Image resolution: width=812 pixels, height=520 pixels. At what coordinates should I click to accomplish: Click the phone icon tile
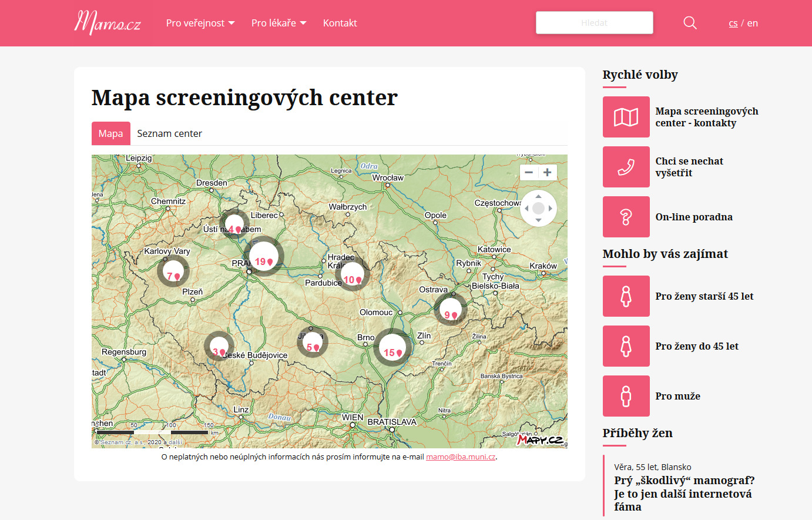coord(626,167)
